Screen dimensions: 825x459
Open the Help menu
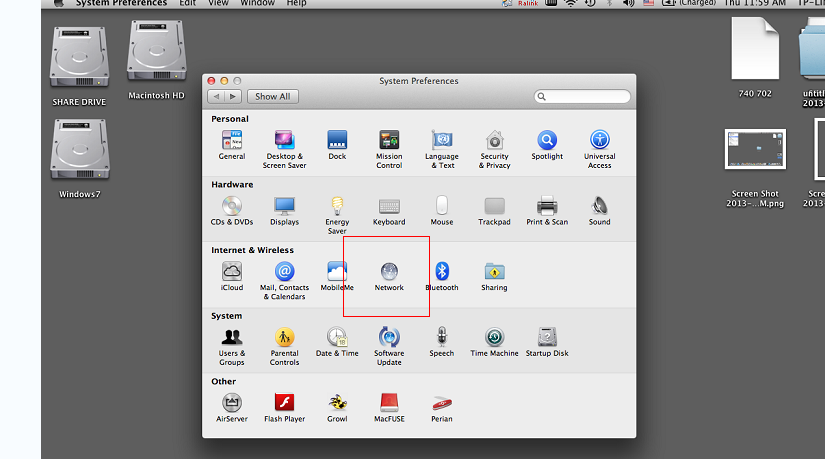(296, 3)
